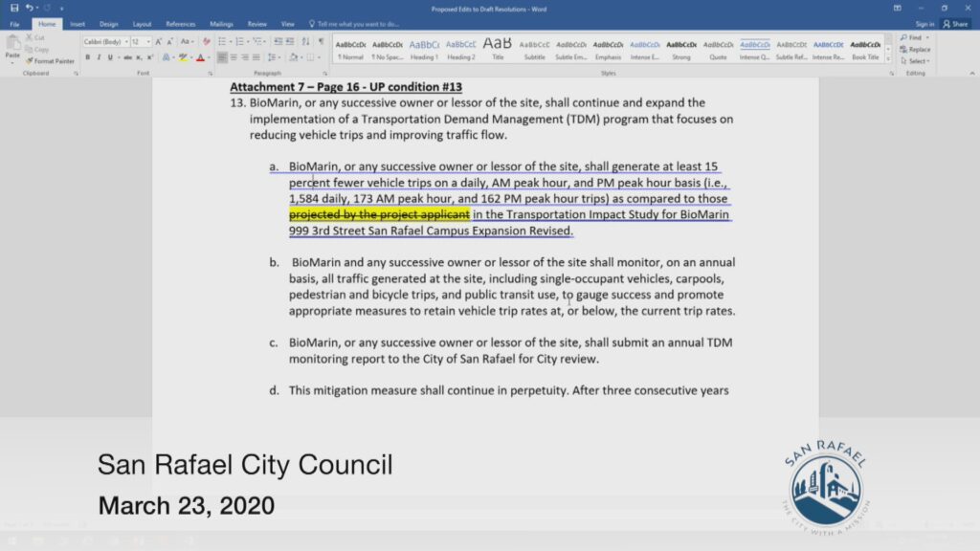Image resolution: width=980 pixels, height=551 pixels.
Task: Open the Paragraph dialog launcher
Action: pyautogui.click(x=325, y=74)
